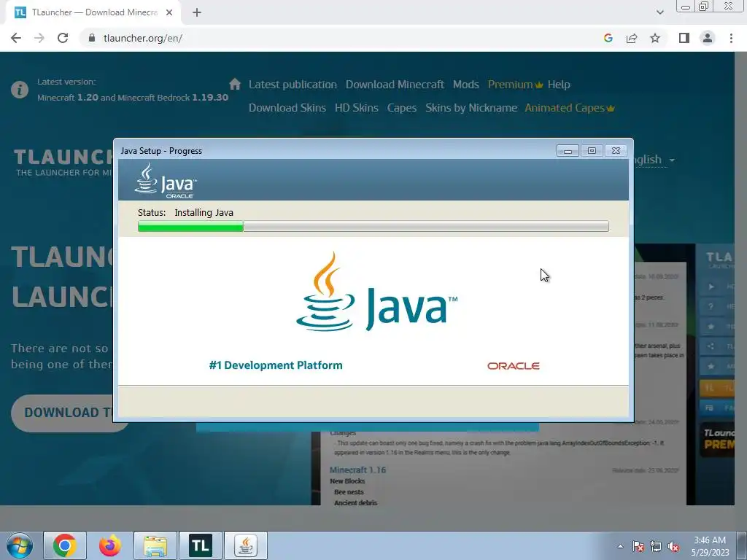Go to the site home icon
The width and height of the screenshot is (747, 560).
click(x=235, y=85)
